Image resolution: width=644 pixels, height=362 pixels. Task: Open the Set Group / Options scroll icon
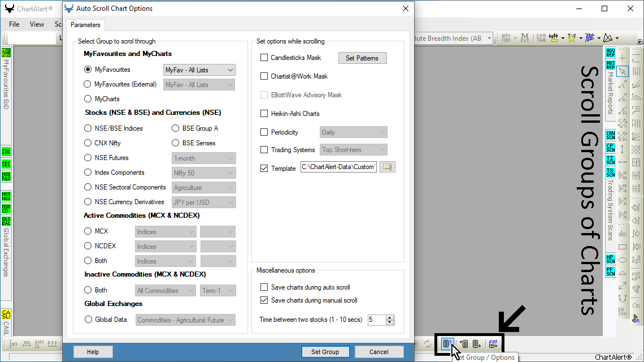tap(447, 343)
